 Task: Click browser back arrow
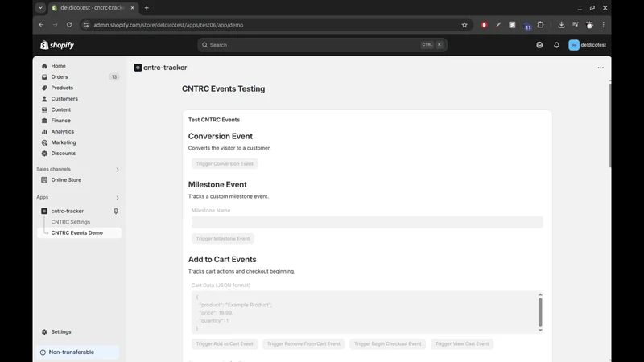point(41,25)
